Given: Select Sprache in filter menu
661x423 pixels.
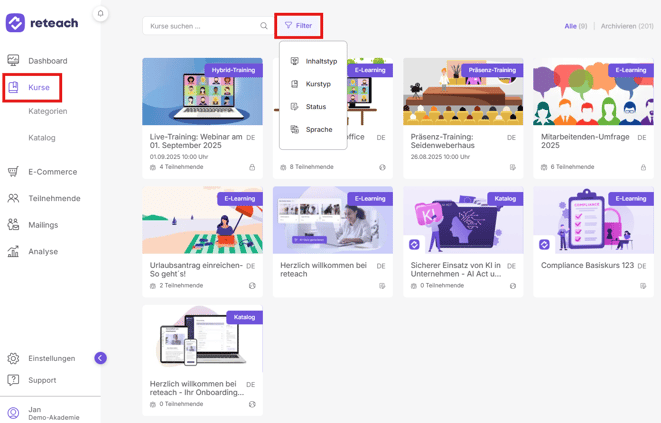Looking at the screenshot, I should (x=319, y=130).
